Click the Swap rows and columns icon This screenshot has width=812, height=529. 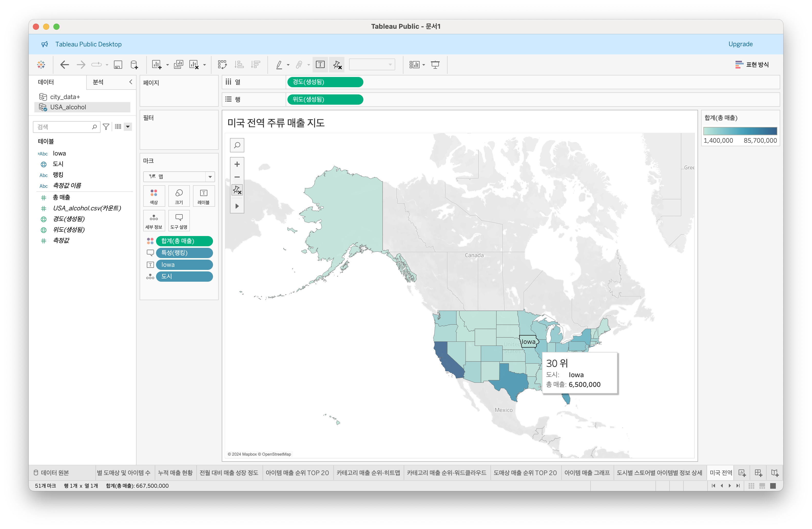pos(222,65)
